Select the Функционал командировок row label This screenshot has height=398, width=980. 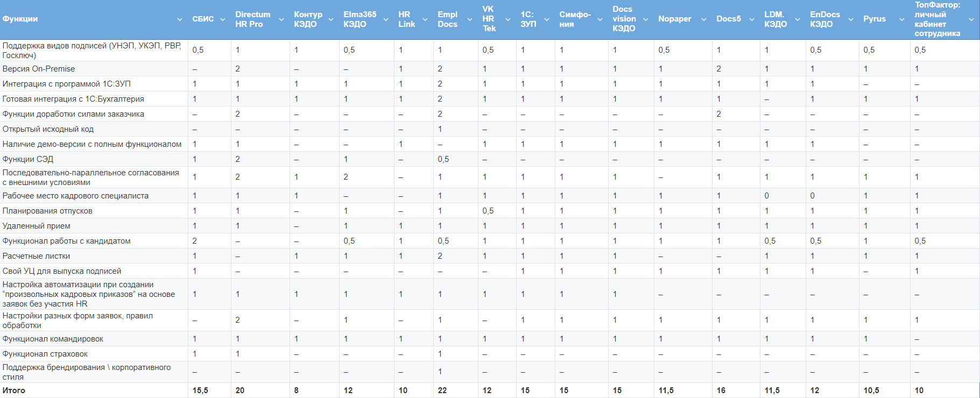pos(53,339)
